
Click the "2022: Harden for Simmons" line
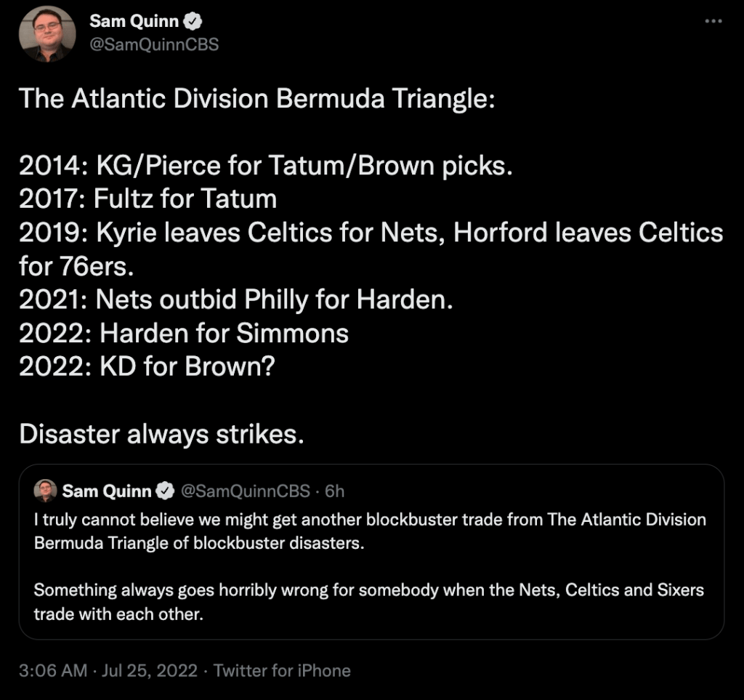coord(184,333)
